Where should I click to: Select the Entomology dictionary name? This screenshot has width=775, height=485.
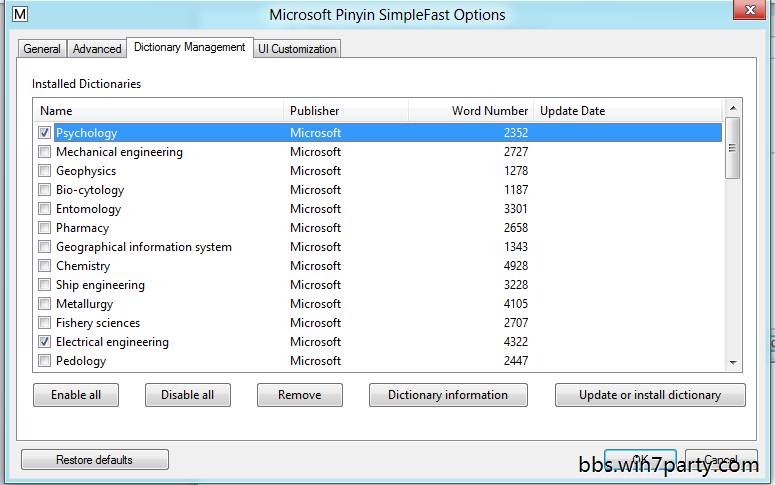[x=88, y=209]
